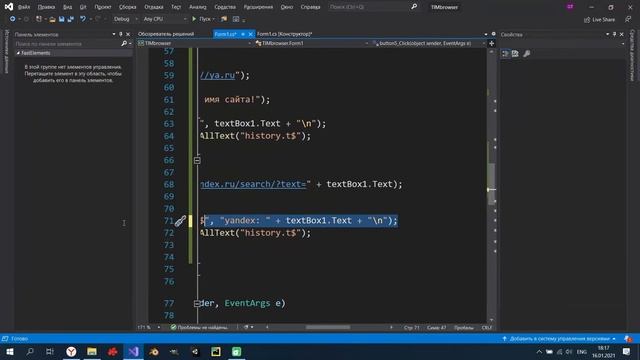This screenshot has height=360, width=640.
Task: Click the Undo arrow icon
Action: (83, 19)
